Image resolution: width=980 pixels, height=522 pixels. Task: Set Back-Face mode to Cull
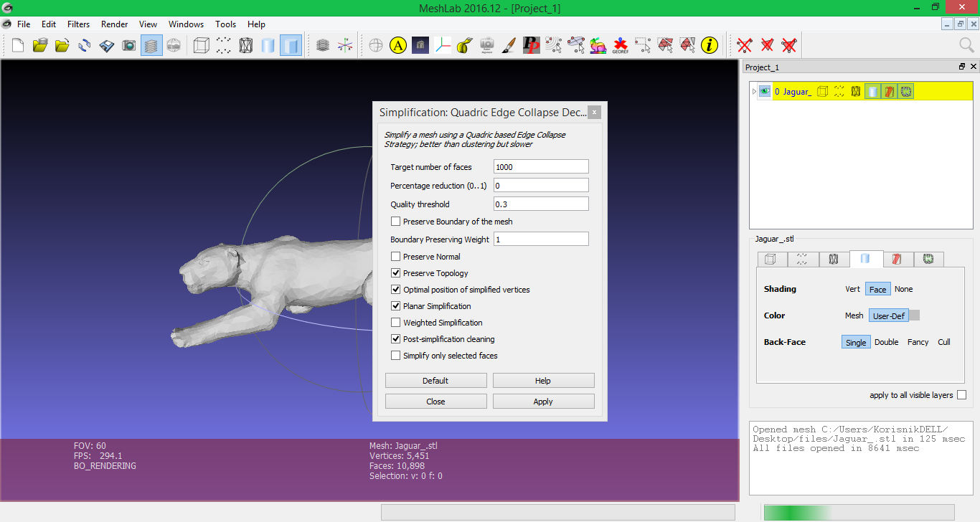[x=944, y=342]
